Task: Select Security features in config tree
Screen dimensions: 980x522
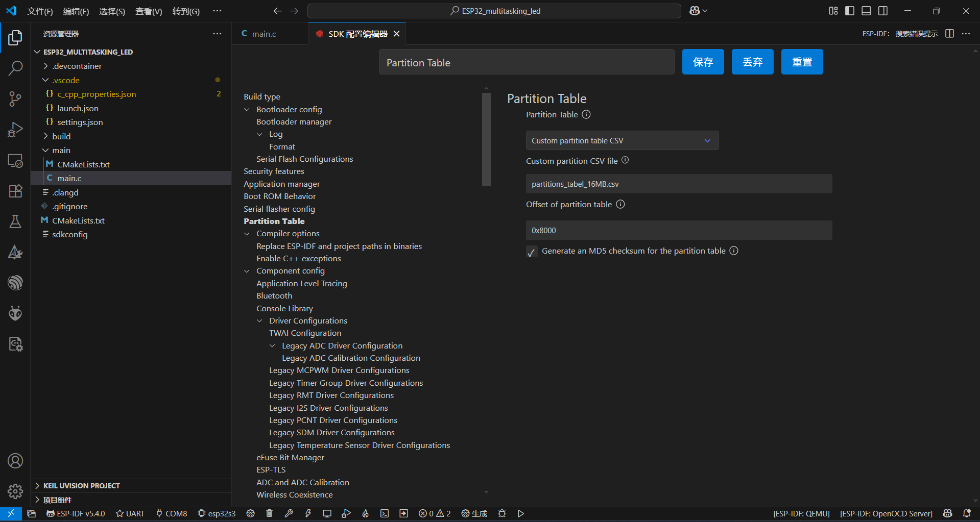Action: [274, 171]
